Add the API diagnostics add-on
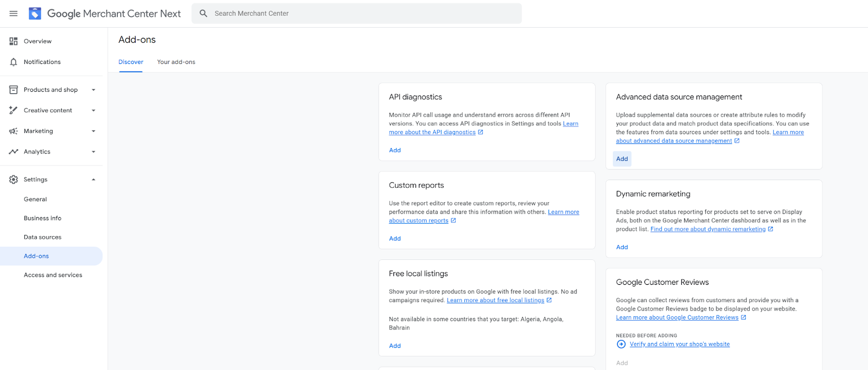 [x=395, y=150]
